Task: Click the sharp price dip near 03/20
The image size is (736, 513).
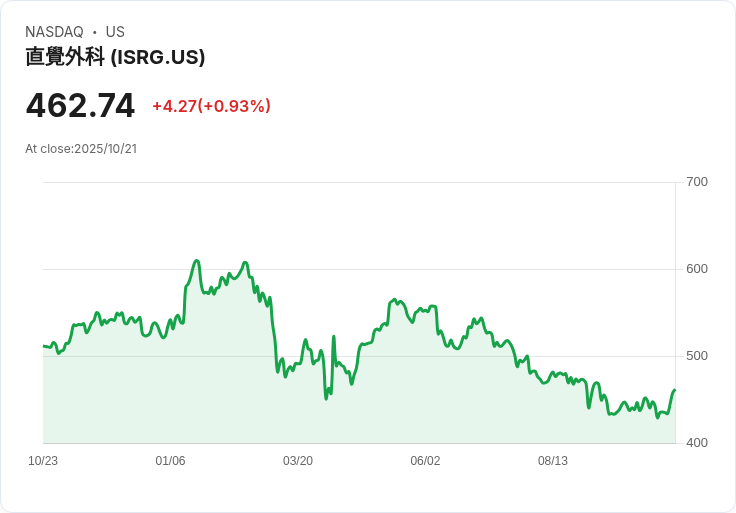Action: point(326,398)
